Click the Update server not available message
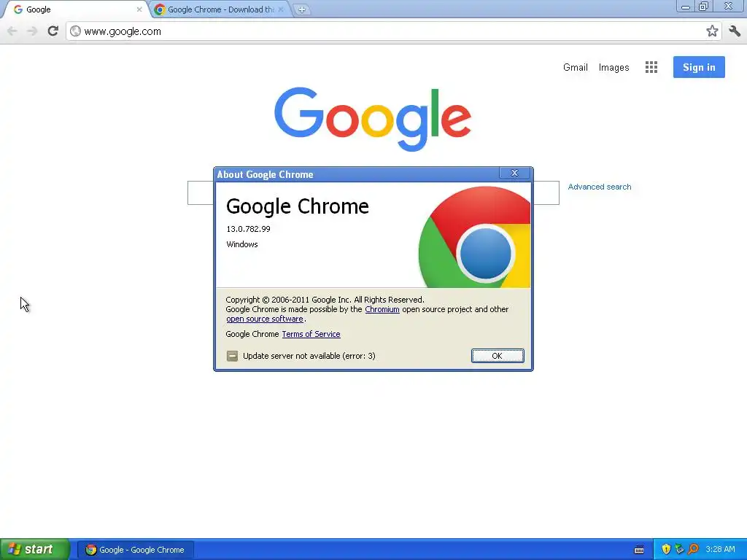Viewport: 747px width, 560px height. (309, 356)
